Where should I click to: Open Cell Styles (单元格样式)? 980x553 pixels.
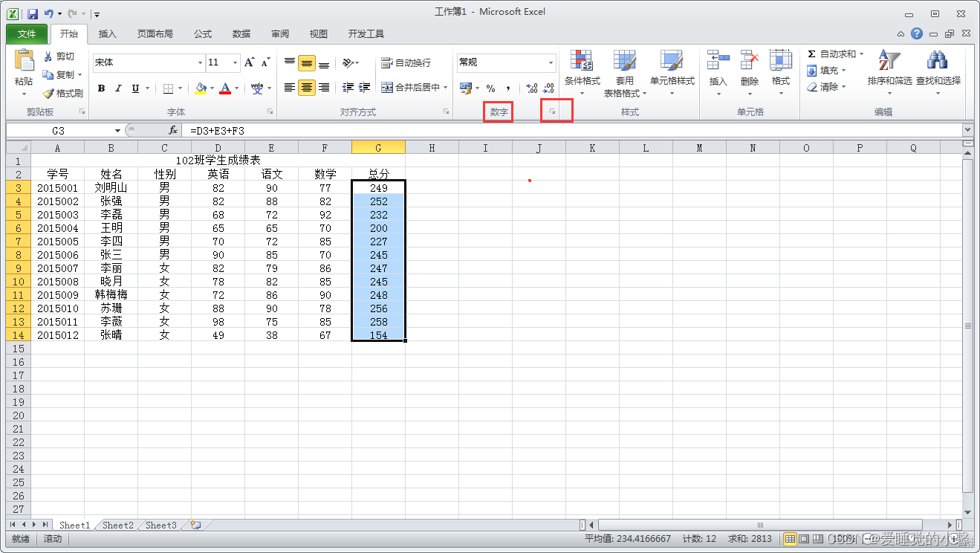(x=672, y=74)
